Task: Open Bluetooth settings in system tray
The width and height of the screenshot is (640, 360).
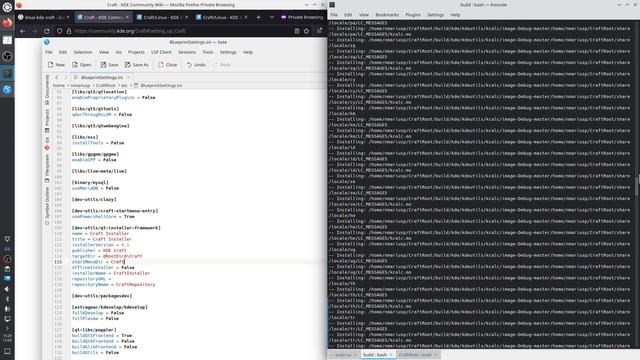Action: pos(7,299)
